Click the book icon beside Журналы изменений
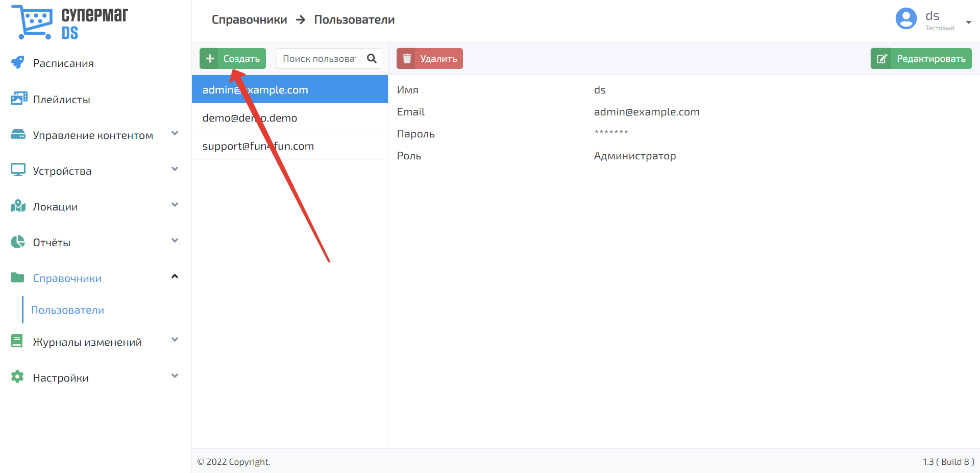Screen dimensions: 980x473 (x=17, y=341)
